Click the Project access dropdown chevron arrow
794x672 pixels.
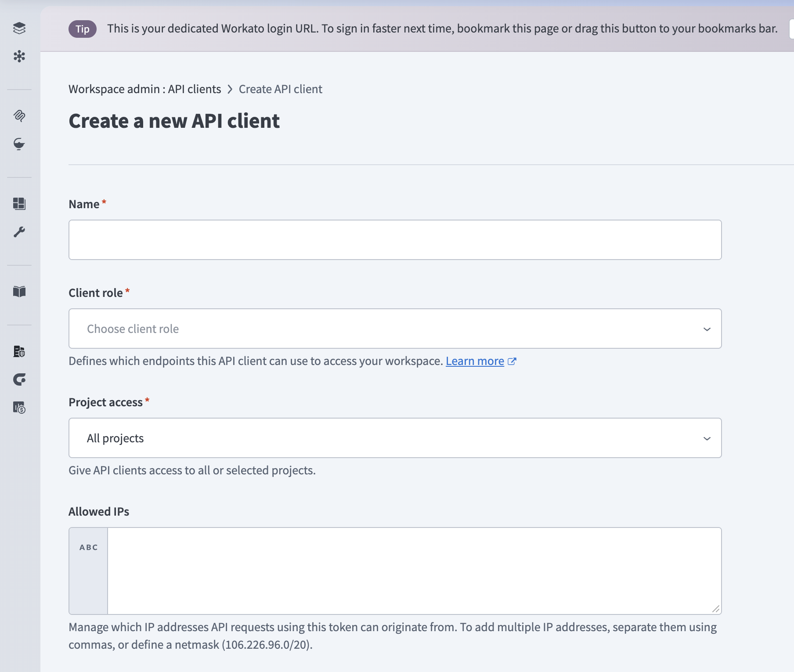[x=707, y=438]
